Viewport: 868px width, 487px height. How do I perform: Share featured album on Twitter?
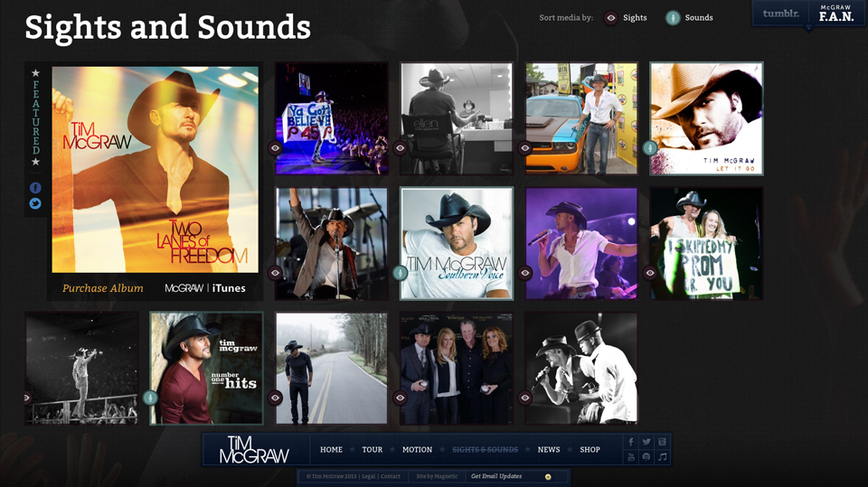[35, 203]
